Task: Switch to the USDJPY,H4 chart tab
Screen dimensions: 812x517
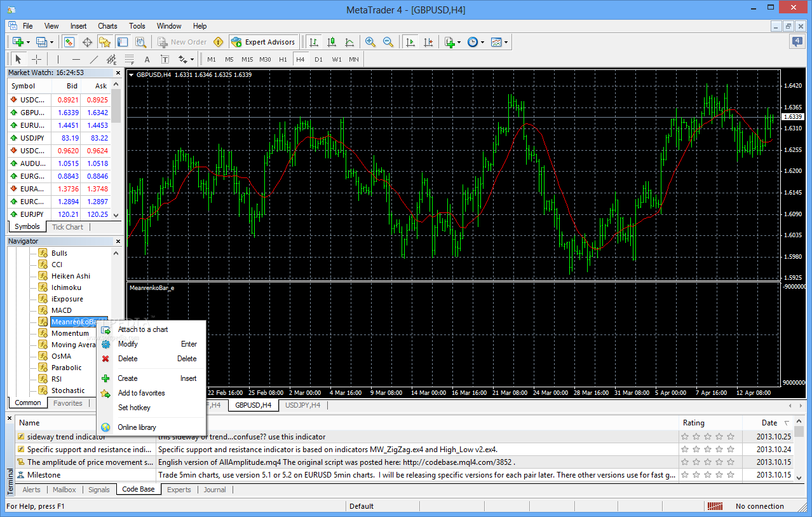Action: [x=302, y=405]
